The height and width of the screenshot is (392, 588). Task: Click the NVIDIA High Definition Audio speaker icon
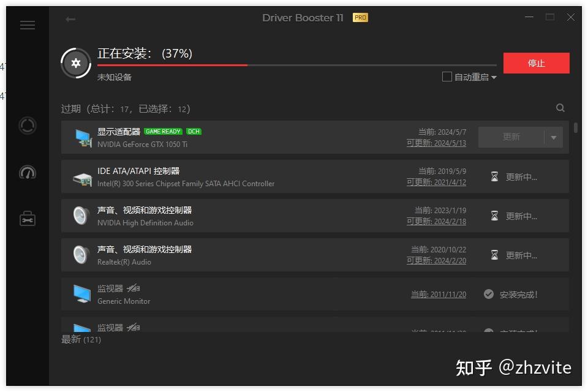point(81,216)
